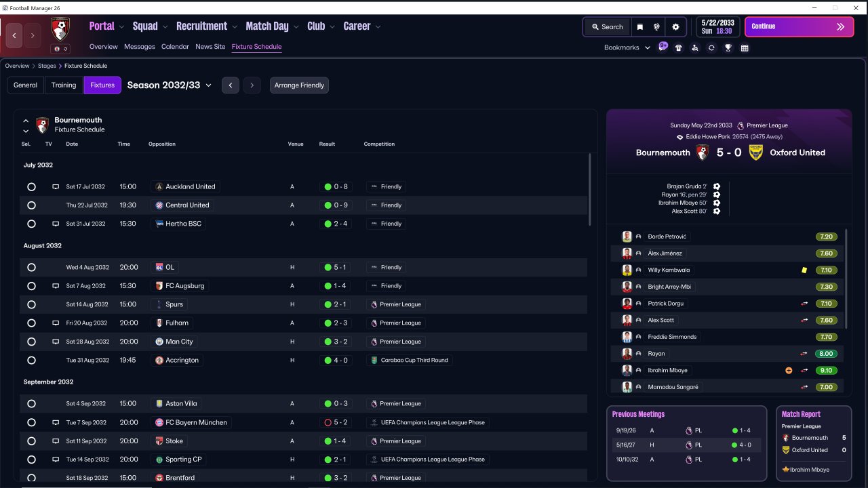868x488 pixels.
Task: Expand the Match Day menu chevron
Action: tap(296, 27)
